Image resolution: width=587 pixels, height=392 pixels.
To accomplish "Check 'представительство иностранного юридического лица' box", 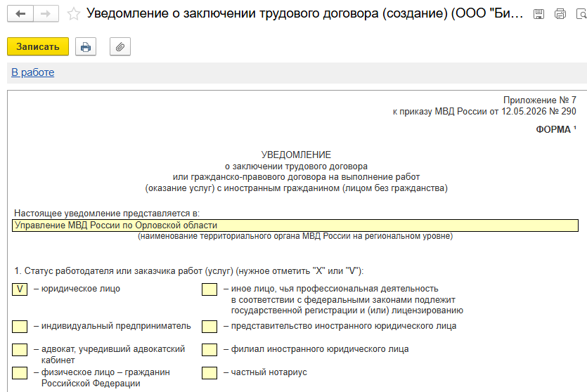I will [x=209, y=327].
